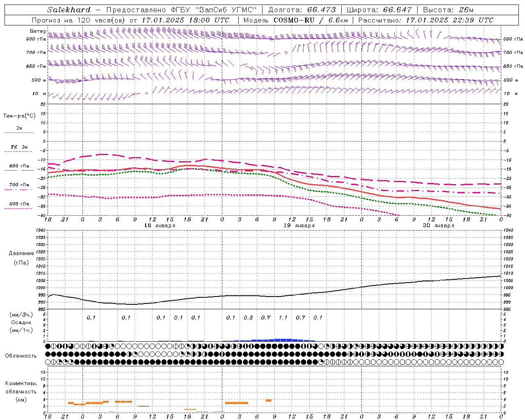Click the (гПа) pressure unit label

pos(21,262)
